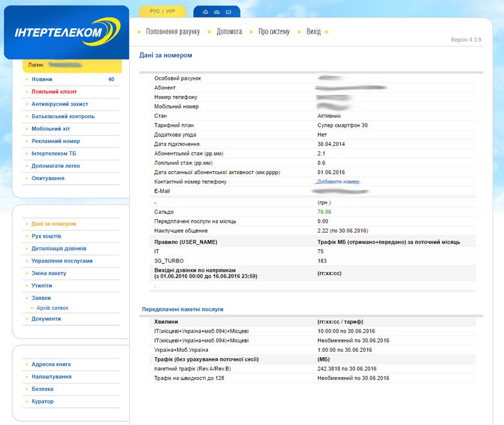The height and width of the screenshot is (425, 504).
Task: Click 10:00:00 по 30.06.2016 minutes value
Action: click(x=346, y=331)
